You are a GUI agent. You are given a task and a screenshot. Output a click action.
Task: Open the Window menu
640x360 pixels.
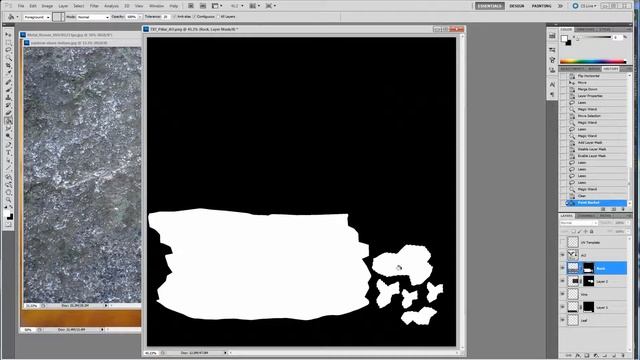156,6
